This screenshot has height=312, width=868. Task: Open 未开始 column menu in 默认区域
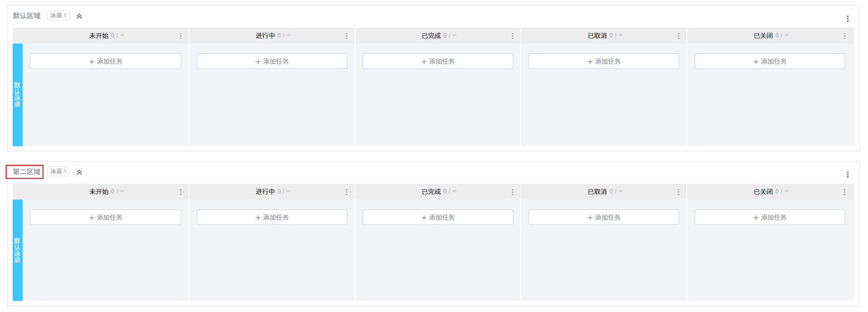[181, 36]
